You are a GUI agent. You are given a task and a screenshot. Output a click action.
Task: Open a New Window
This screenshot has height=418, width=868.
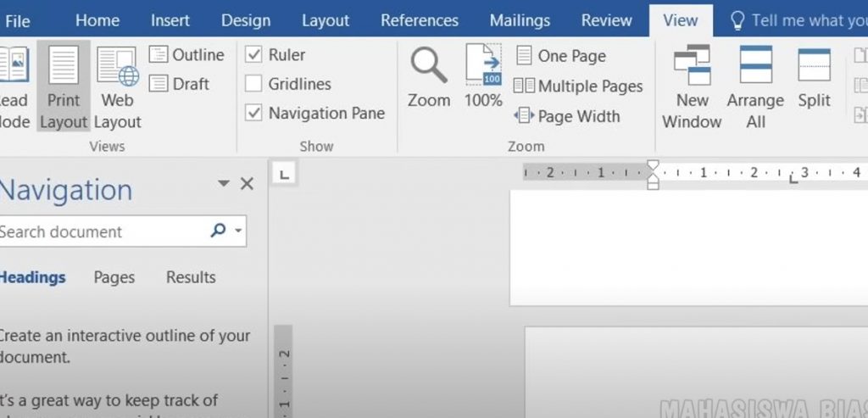pyautogui.click(x=692, y=87)
